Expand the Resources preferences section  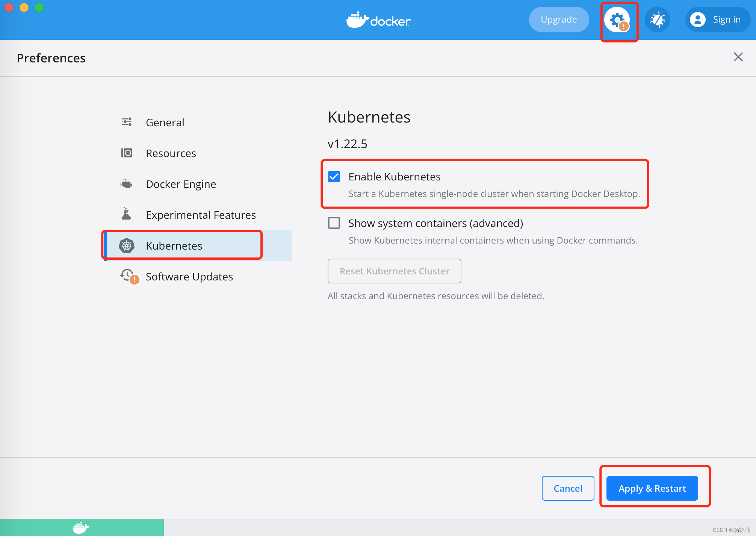pyautogui.click(x=171, y=153)
